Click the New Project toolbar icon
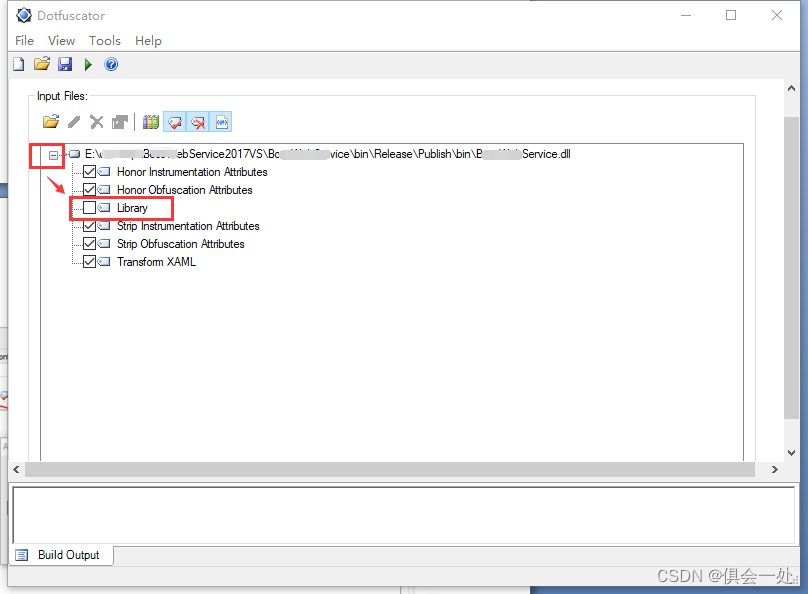Screen dimensions: 808x594 point(19,64)
